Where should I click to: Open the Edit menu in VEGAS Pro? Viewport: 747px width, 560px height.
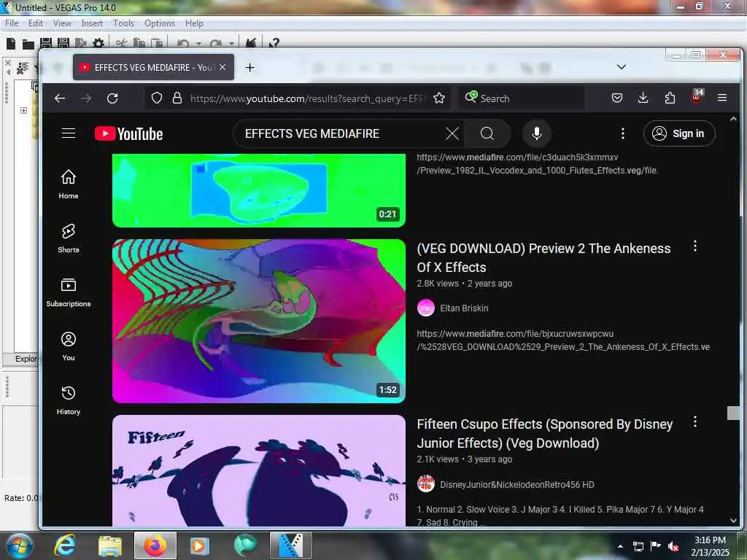tap(36, 23)
